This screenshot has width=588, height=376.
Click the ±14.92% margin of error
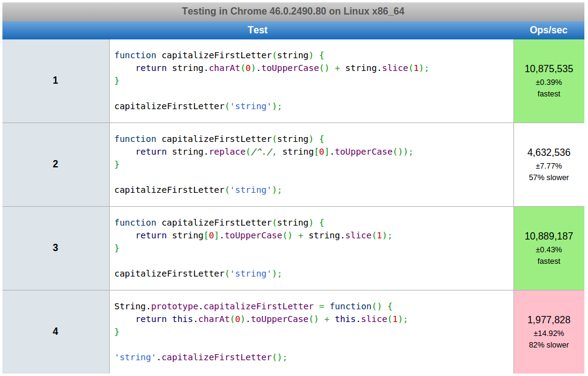[x=549, y=333]
